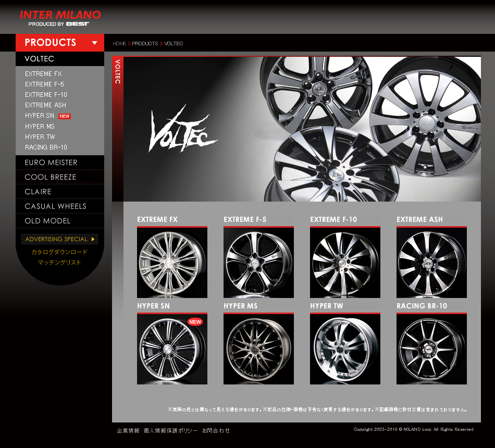The image size is (495, 448).
Task: Click the large hero banner wheel image
Action: pyautogui.click(x=302, y=129)
